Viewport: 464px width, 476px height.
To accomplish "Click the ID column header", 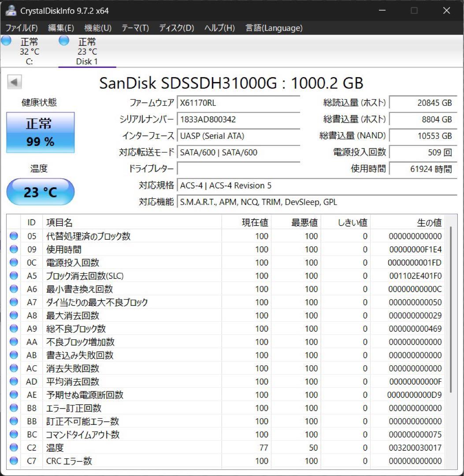I will (x=32, y=223).
